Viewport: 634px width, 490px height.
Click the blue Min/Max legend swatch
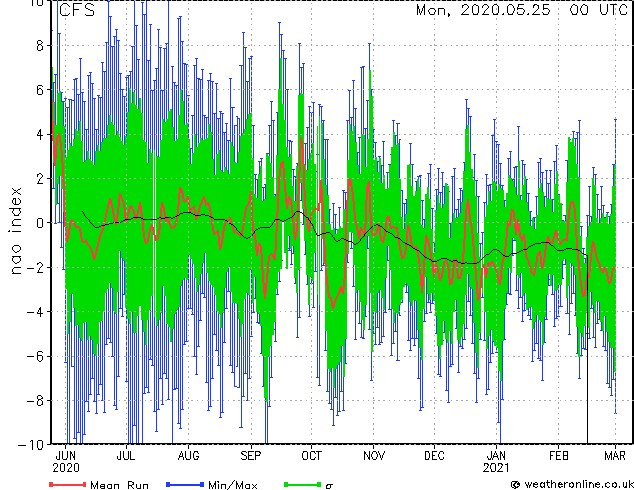185,484
